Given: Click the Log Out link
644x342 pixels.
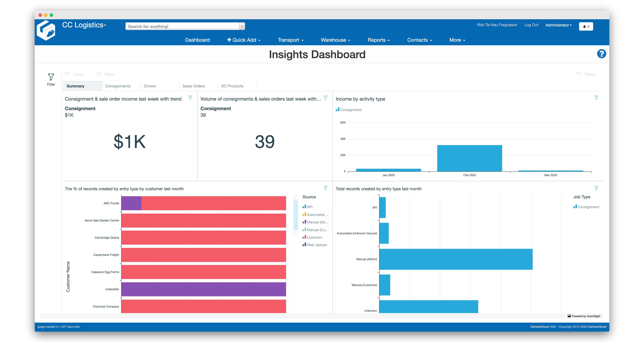Looking at the screenshot, I should [531, 25].
